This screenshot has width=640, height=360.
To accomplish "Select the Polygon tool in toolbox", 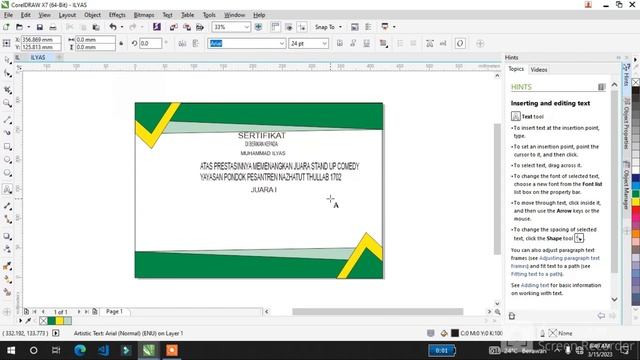I will [x=7, y=173].
